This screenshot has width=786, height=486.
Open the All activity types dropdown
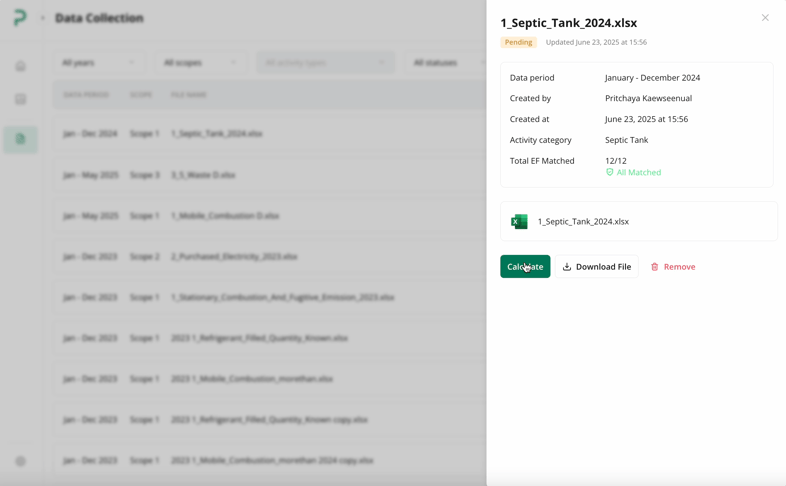[325, 63]
